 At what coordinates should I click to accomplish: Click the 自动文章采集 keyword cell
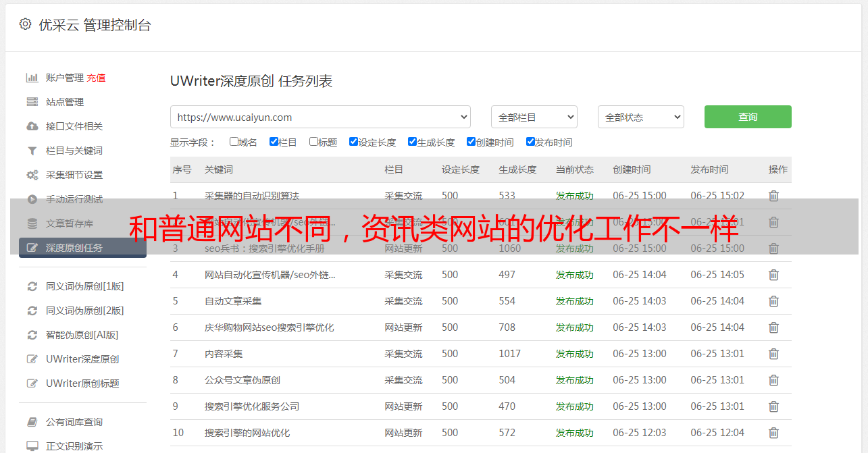[233, 301]
